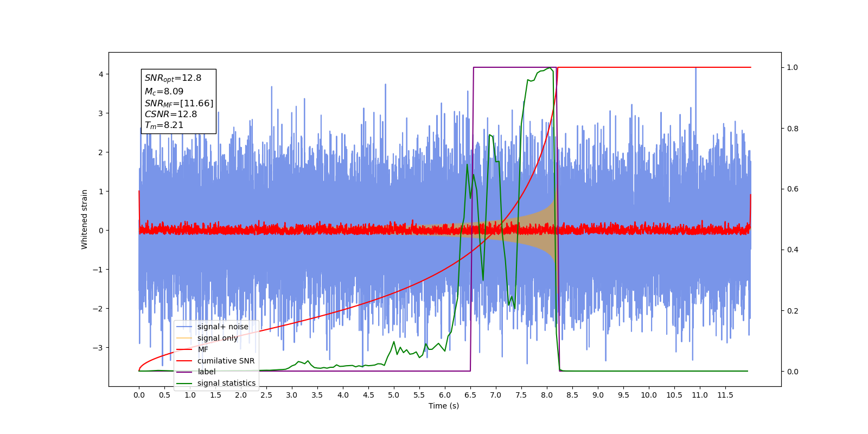Click the 8.5 tick on the time axis
Viewport: 868px width, 434px height.
572,395
